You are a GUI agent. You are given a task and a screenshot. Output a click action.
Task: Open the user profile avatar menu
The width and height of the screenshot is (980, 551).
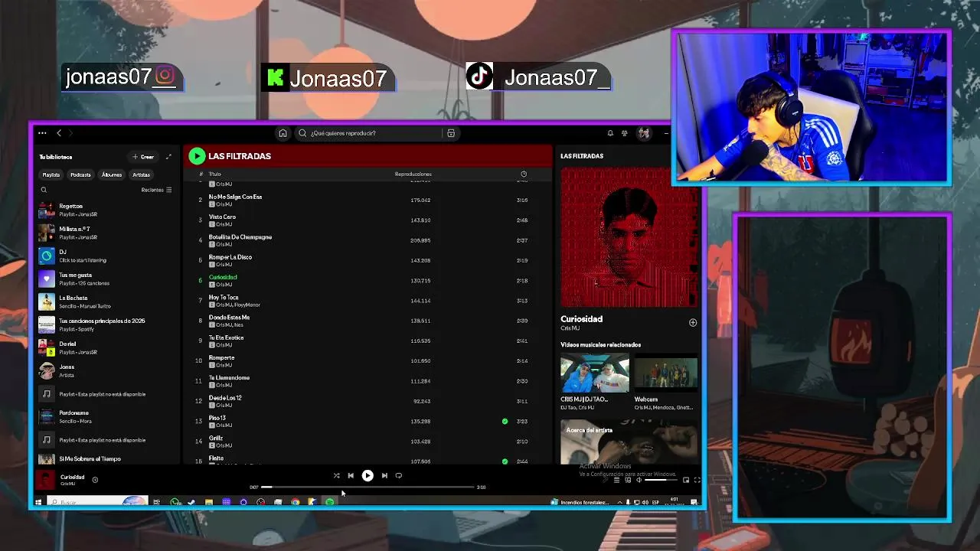point(644,133)
